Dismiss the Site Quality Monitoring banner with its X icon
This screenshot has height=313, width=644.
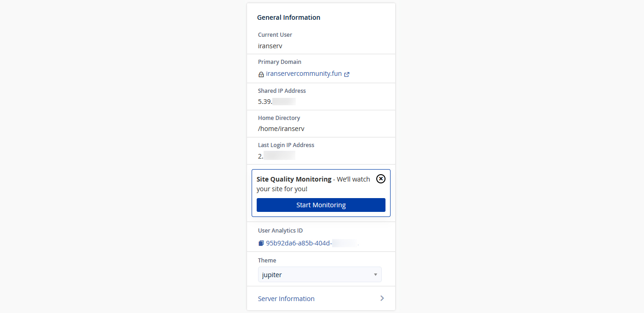point(380,179)
